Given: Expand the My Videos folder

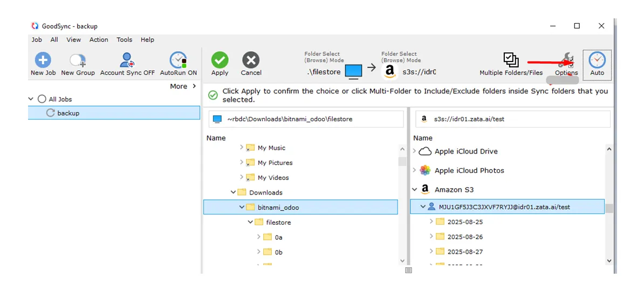Looking at the screenshot, I should [x=242, y=178].
